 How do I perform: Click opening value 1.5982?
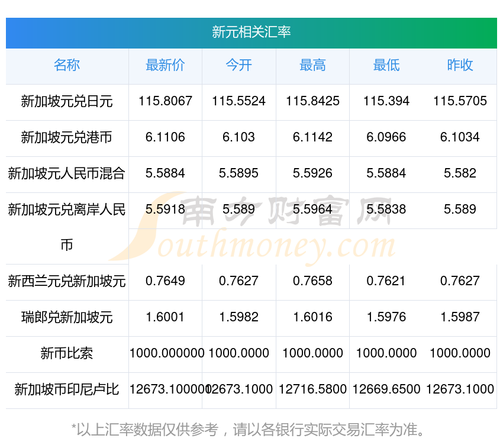tap(238, 317)
